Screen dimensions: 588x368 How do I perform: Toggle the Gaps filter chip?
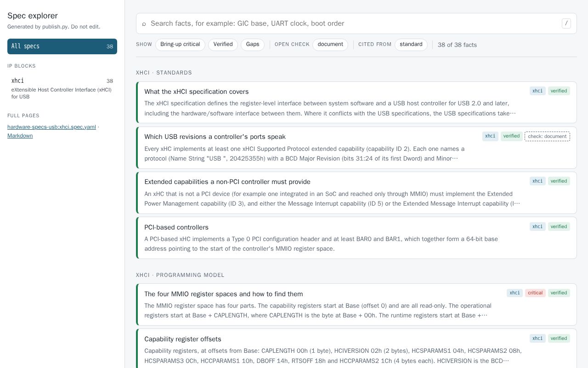coord(253,45)
